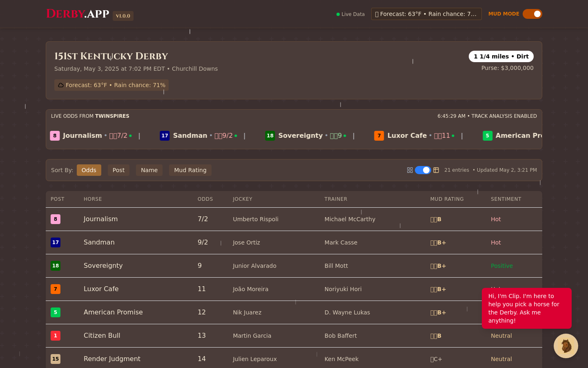Click the Mud Rating column header
This screenshot has height=368, width=588.
[447, 199]
